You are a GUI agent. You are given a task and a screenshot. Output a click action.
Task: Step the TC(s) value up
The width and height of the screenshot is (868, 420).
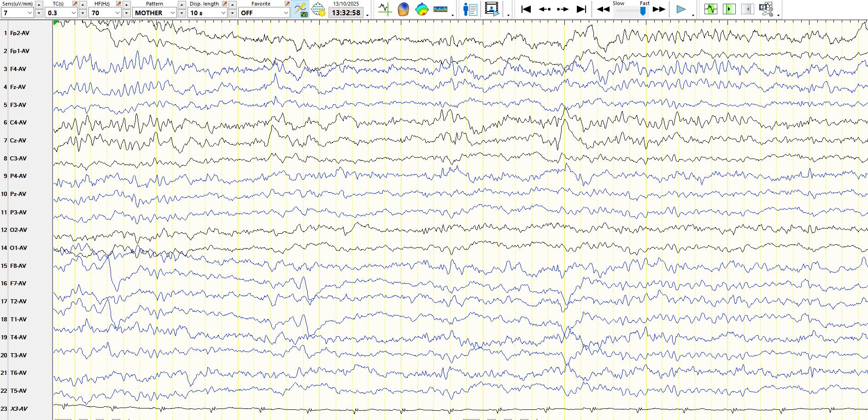[83, 5]
